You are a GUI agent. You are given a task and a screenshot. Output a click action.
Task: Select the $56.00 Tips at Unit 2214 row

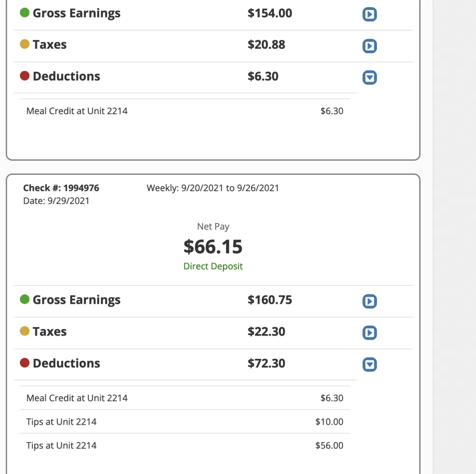pos(184,446)
